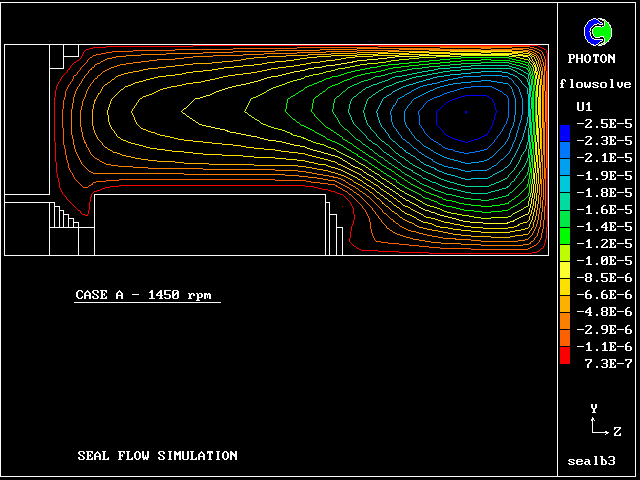Click the PHOTON logo icon
The width and height of the screenshot is (640, 480).
[598, 32]
